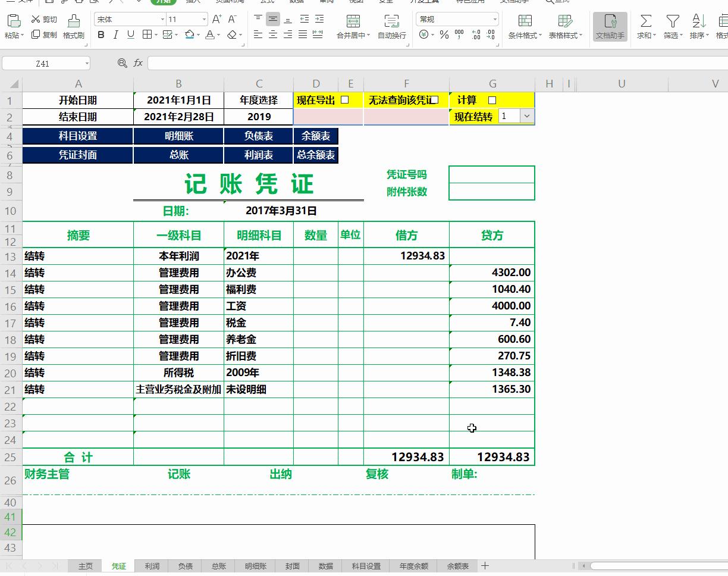Image resolution: width=728 pixels, height=576 pixels.
Task: Switch to the 总账 sheet tab
Action: 218,566
